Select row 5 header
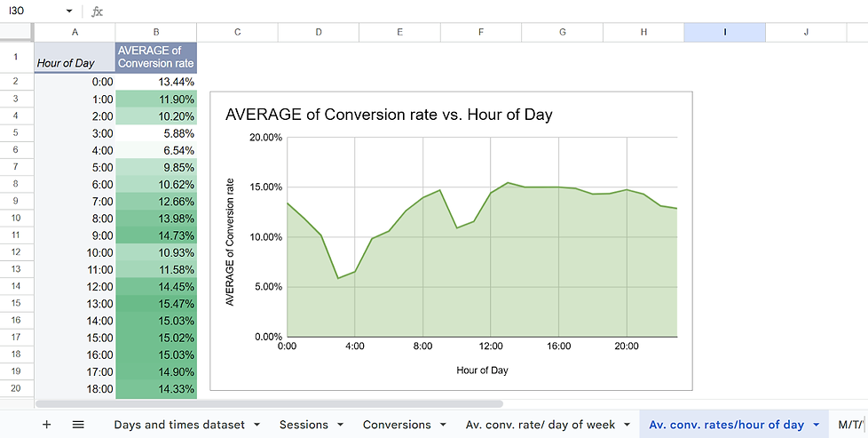The height and width of the screenshot is (438, 868). point(17,133)
